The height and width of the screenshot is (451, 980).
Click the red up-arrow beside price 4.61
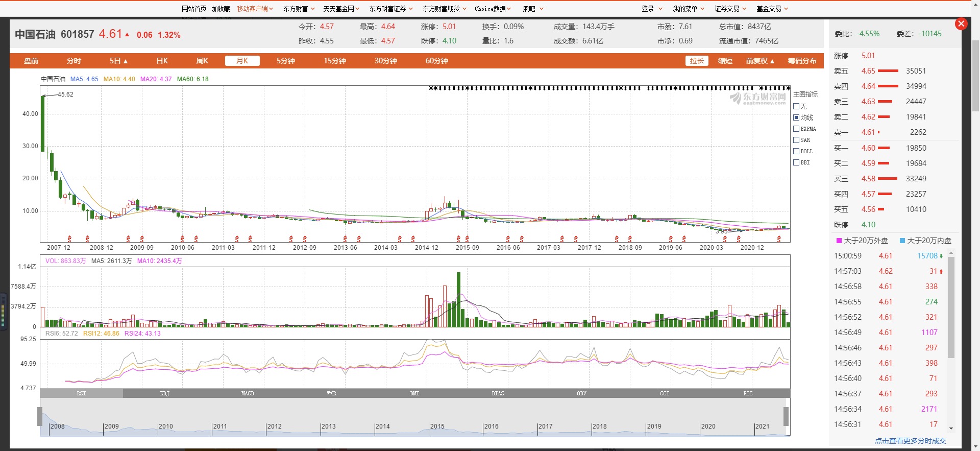[x=127, y=35]
